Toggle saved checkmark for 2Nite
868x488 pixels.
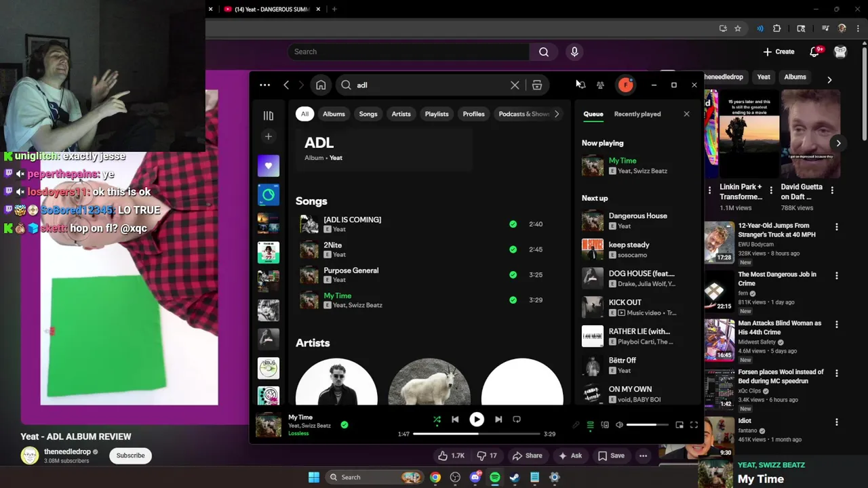tap(513, 249)
